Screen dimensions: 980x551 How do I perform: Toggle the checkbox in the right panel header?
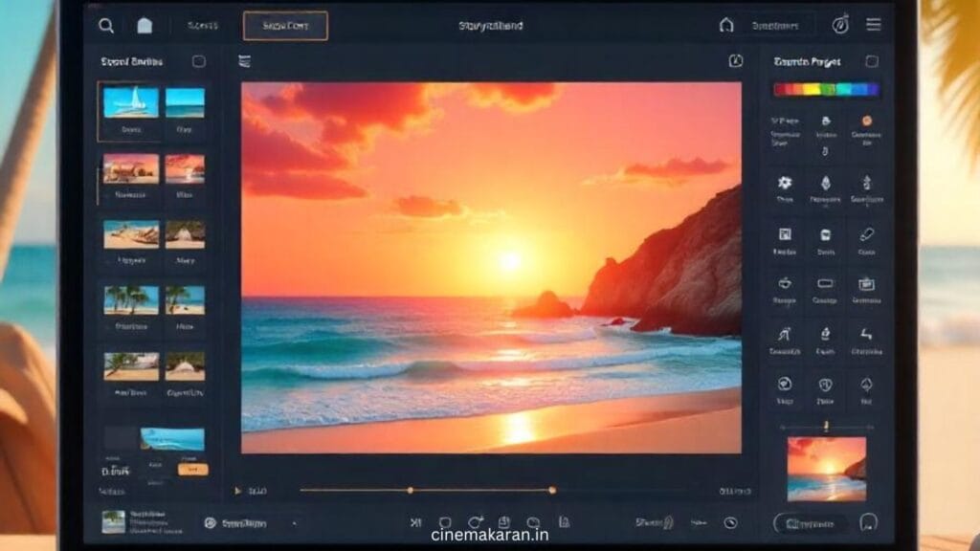pyautogui.click(x=872, y=61)
